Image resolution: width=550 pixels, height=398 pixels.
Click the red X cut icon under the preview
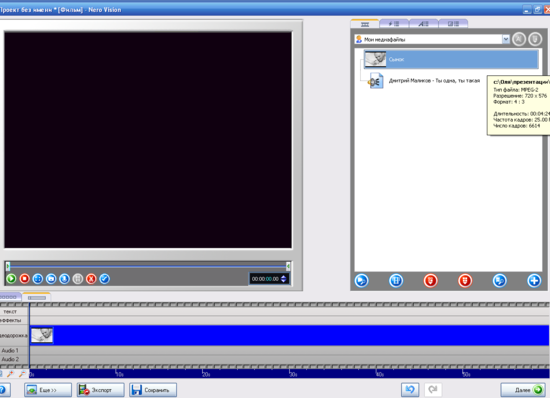[x=91, y=279]
